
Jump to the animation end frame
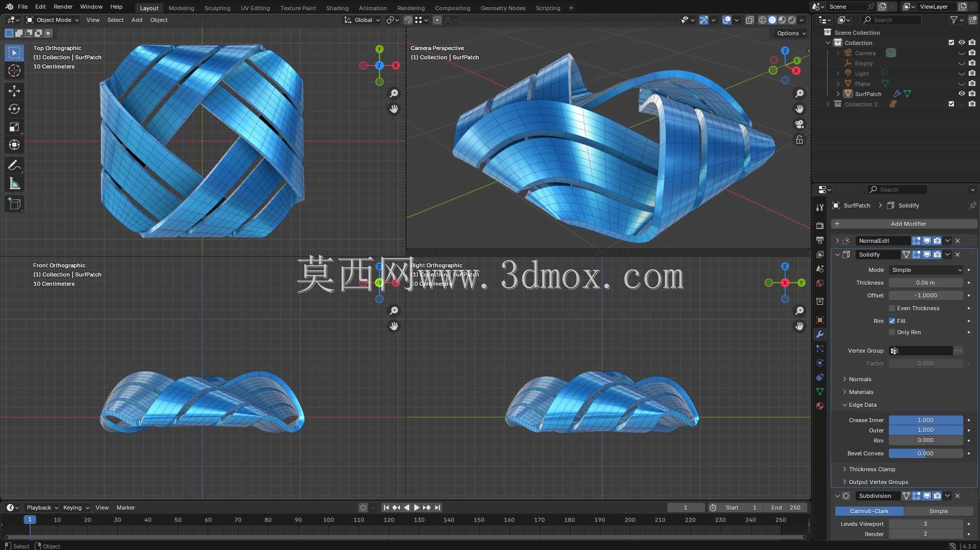click(x=437, y=508)
